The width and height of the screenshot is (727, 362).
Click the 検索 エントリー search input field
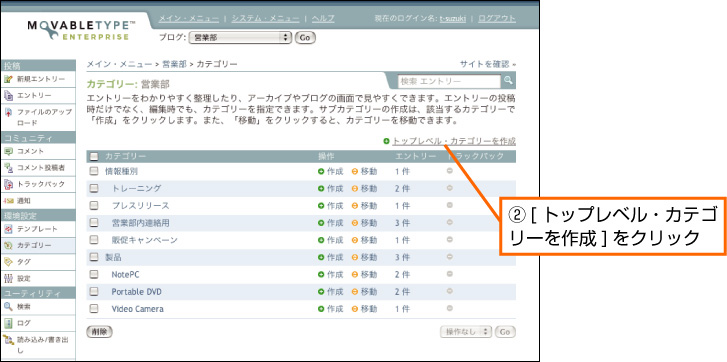point(450,81)
